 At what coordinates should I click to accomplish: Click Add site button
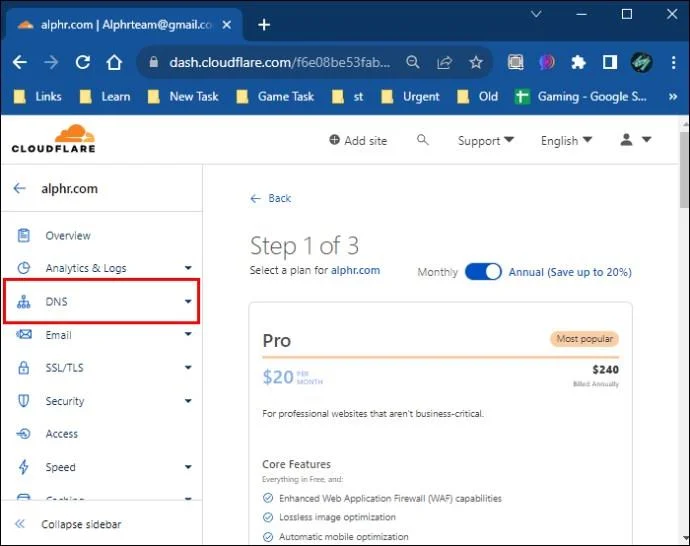(x=358, y=140)
